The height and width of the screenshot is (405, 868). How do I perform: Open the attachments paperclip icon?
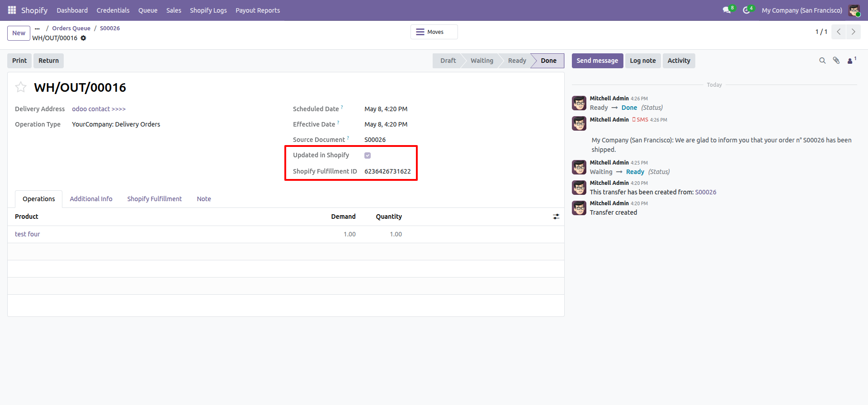click(836, 61)
